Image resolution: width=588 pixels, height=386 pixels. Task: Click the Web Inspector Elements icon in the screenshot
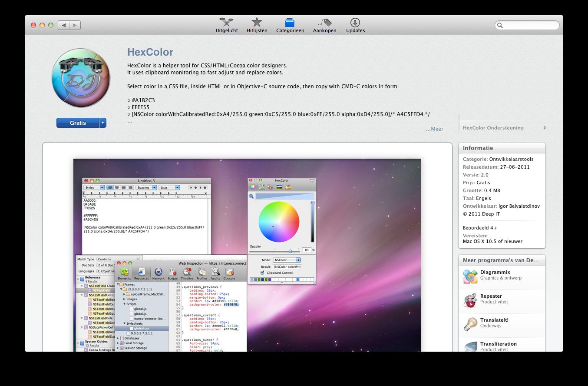(124, 273)
